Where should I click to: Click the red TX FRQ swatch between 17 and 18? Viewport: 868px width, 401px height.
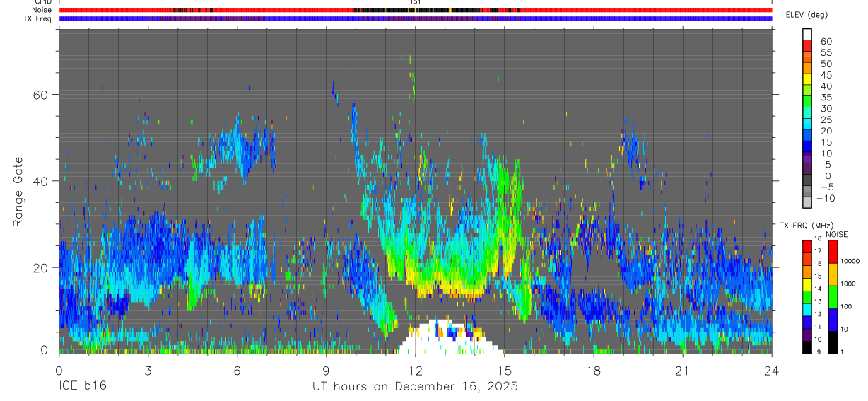click(807, 245)
